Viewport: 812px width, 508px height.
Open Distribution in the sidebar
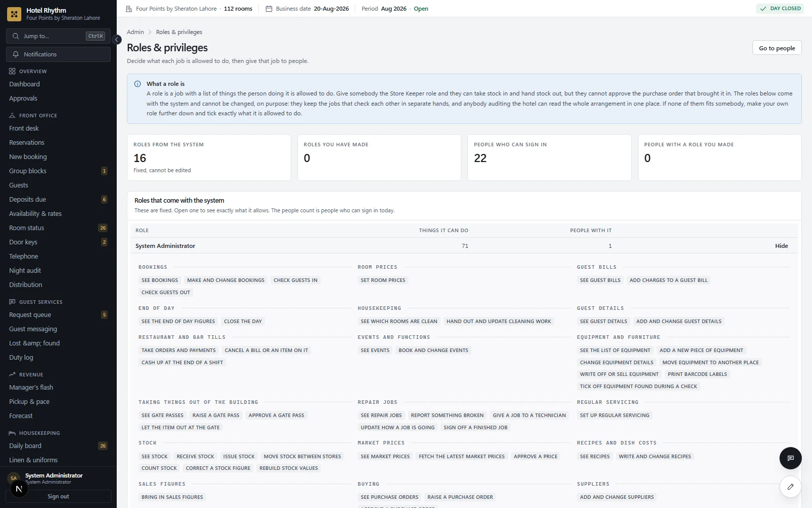58,285
